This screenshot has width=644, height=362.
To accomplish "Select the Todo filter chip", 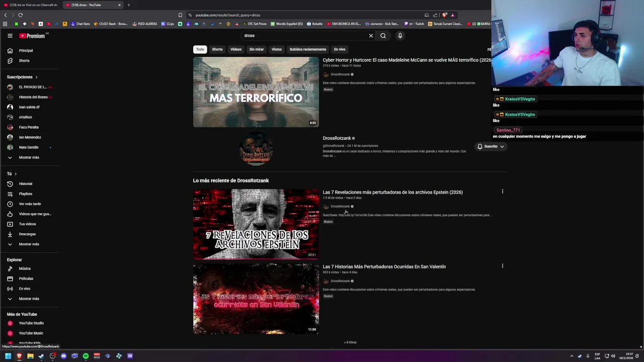I will click(x=200, y=49).
